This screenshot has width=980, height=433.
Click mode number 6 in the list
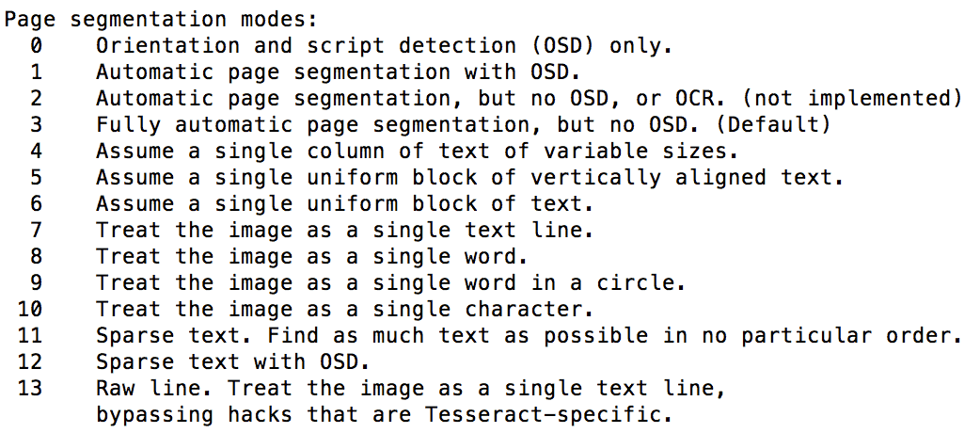(36, 203)
